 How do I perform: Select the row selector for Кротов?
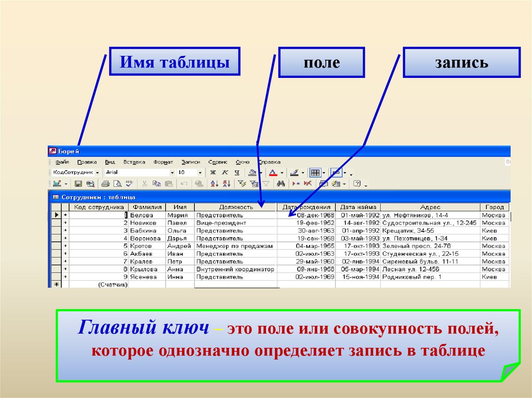pos(56,246)
